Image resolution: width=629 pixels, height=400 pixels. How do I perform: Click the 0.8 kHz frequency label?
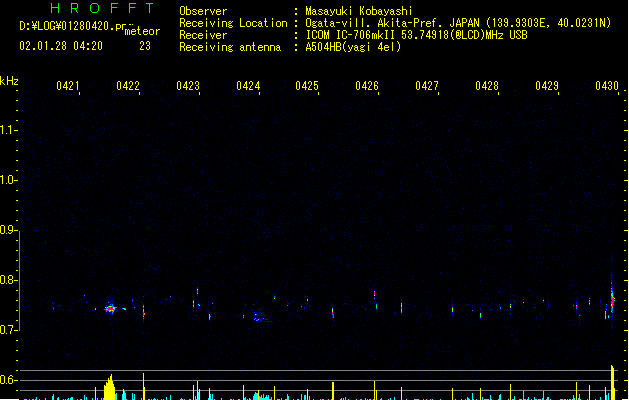point(7,280)
